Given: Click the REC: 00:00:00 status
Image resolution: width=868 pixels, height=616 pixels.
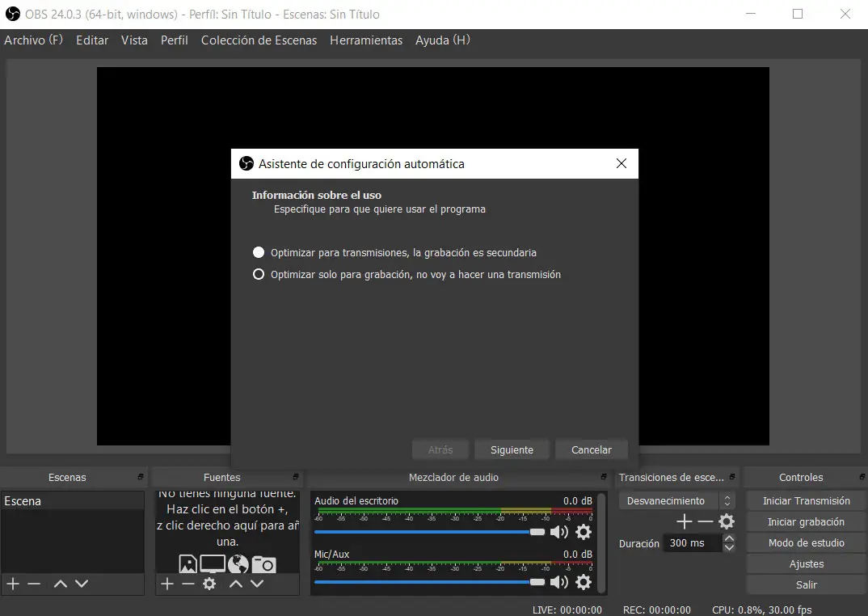Looking at the screenshot, I should point(656,610).
